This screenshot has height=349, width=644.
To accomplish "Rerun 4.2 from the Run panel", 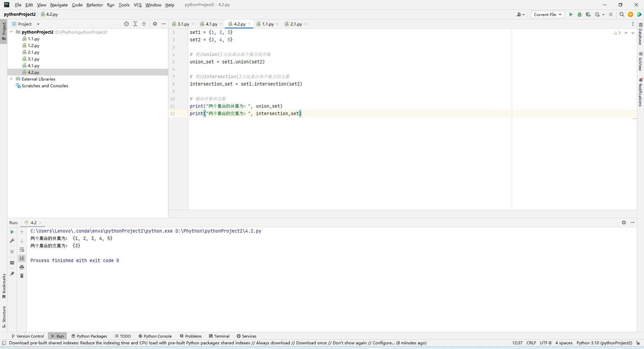I will click(x=12, y=232).
